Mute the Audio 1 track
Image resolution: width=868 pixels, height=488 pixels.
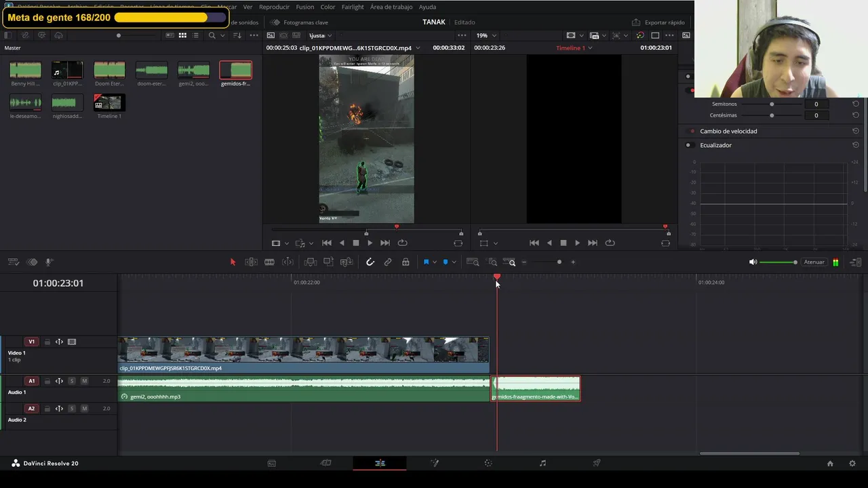click(84, 381)
